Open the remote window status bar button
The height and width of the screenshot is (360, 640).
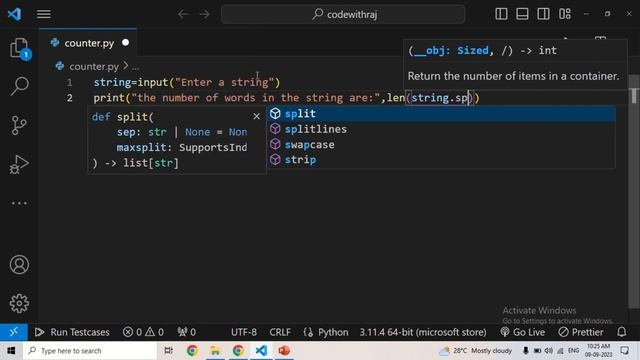(x=13, y=332)
